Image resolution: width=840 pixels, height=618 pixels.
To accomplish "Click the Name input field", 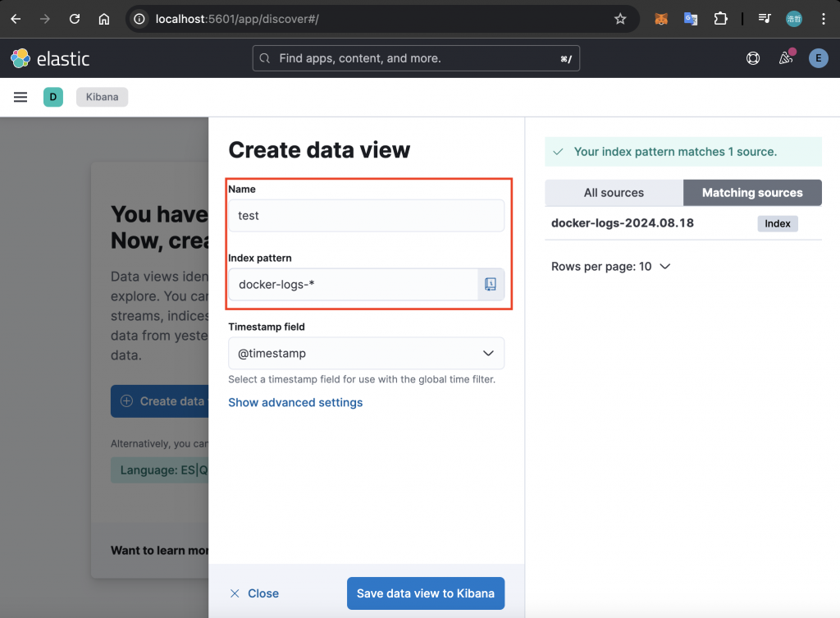I will 366,216.
